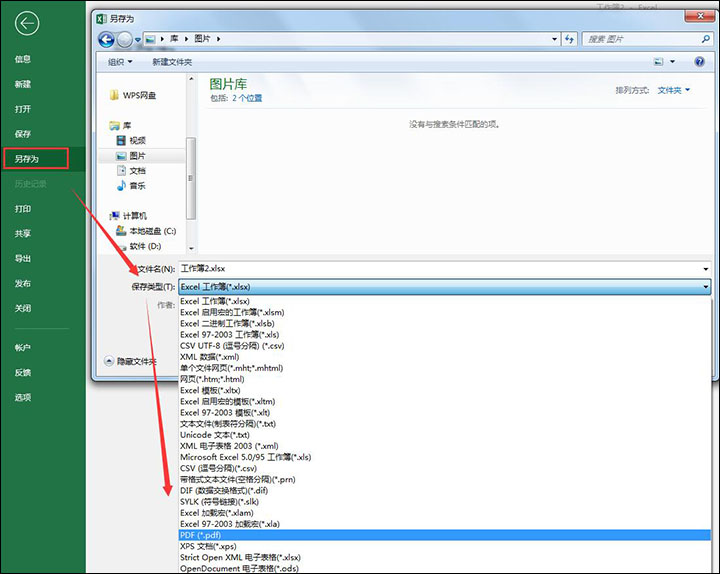Open 共享 in backstage menu
The height and width of the screenshot is (574, 720).
point(22,233)
